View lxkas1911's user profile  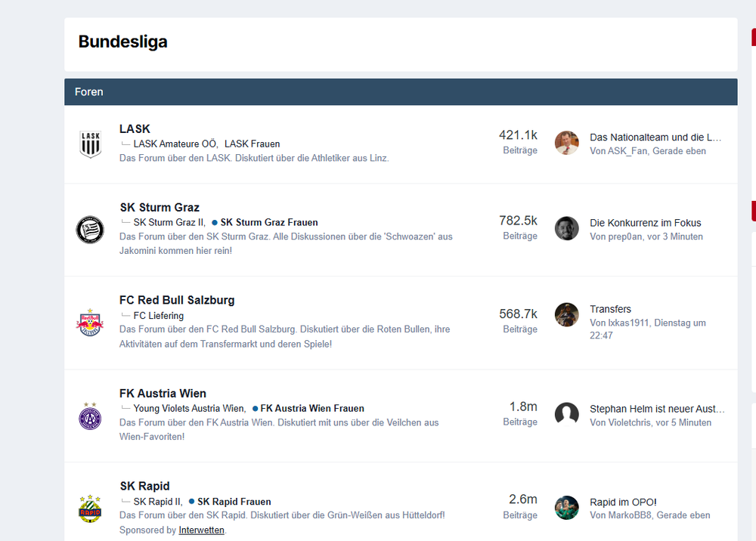[628, 323]
